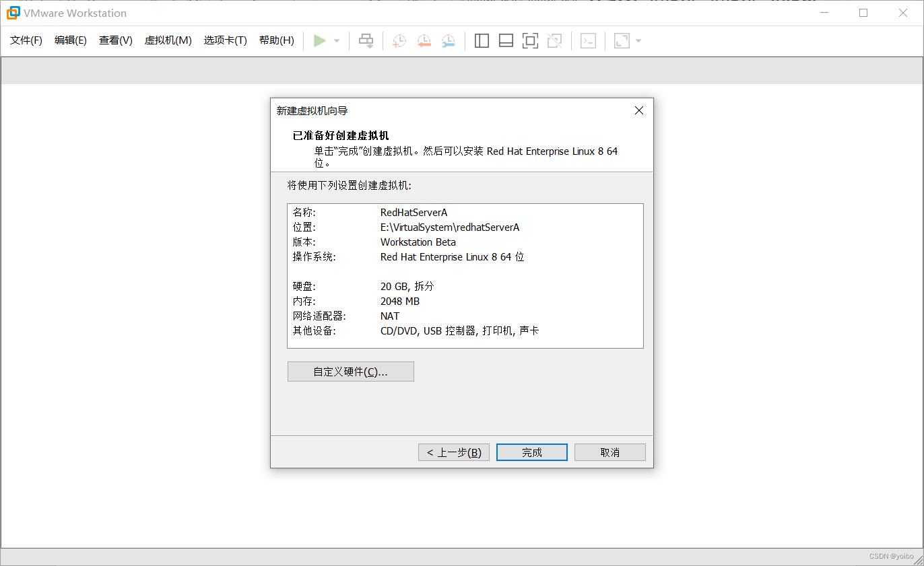Screen dimensions: 924x566
Task: Select the CD/DVD, USB 控制器 devices row
Action: click(459, 331)
